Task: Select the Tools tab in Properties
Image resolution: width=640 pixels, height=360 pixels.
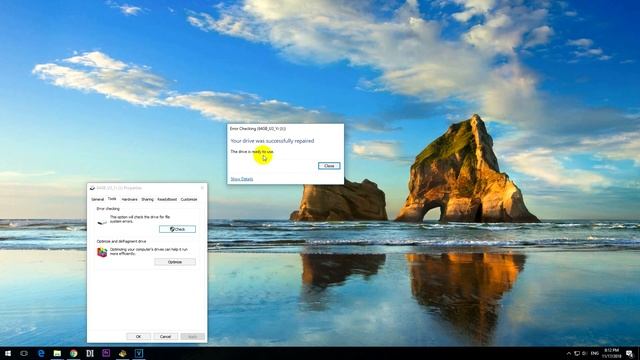Action: click(112, 199)
